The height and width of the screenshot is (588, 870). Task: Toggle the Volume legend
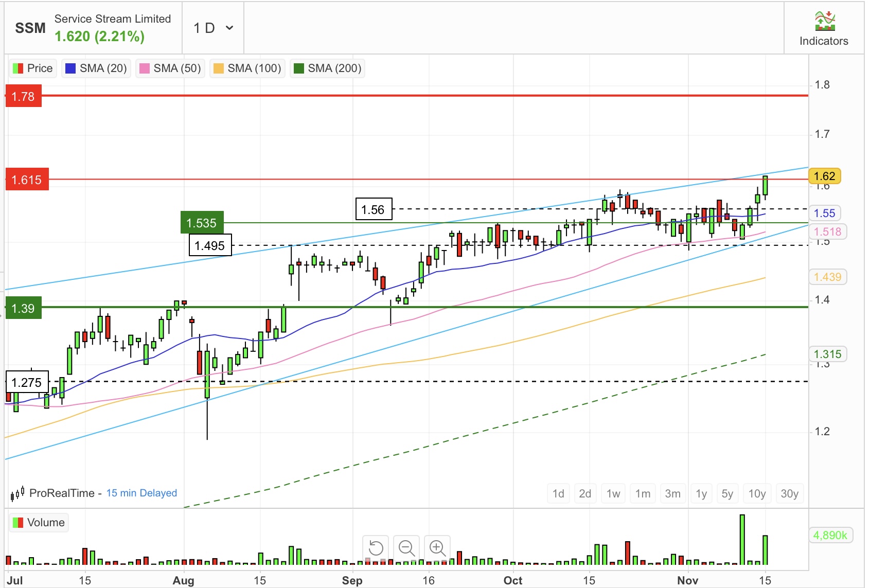39,523
